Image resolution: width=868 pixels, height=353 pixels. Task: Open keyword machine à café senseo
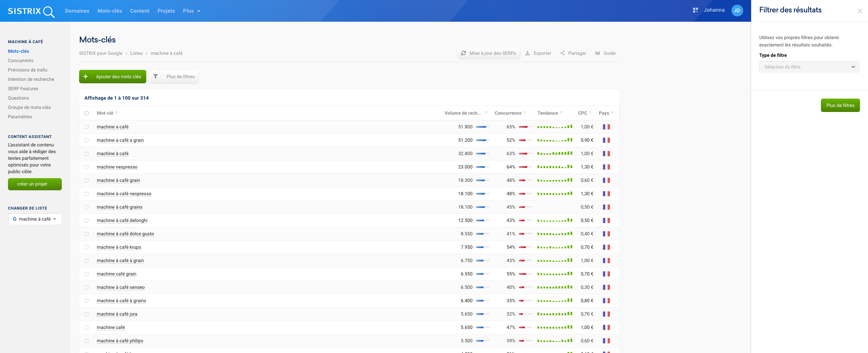click(120, 287)
